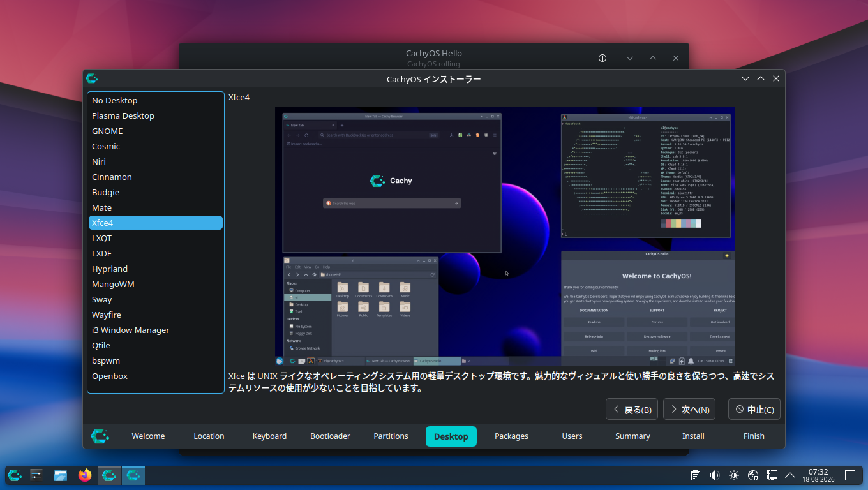
Task: Close the CachyOS installer window
Action: tap(776, 78)
